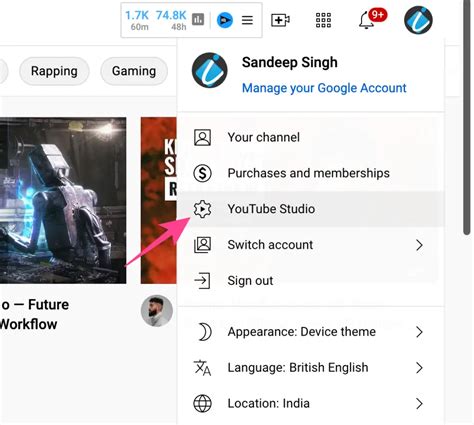The height and width of the screenshot is (425, 474).
Task: Open YouTube Studio from the menu
Action: [311, 209]
